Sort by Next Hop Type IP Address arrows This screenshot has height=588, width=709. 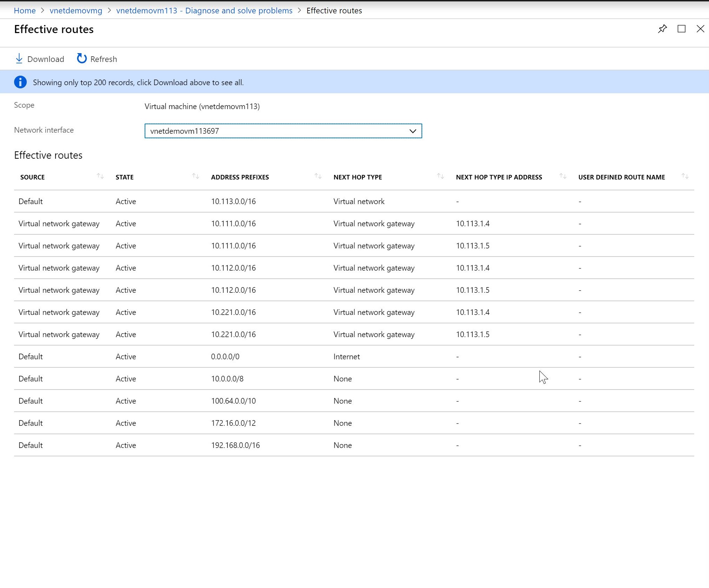point(563,176)
